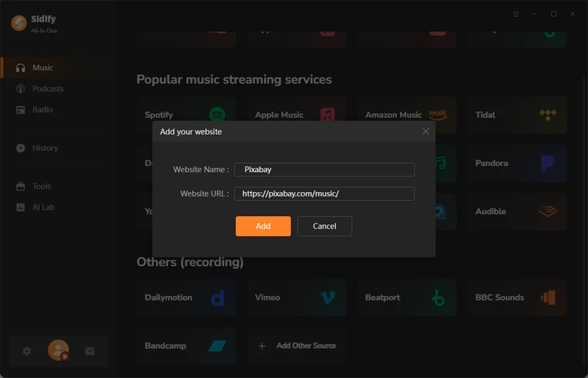Select the BBC Sounds recording source

point(517,297)
